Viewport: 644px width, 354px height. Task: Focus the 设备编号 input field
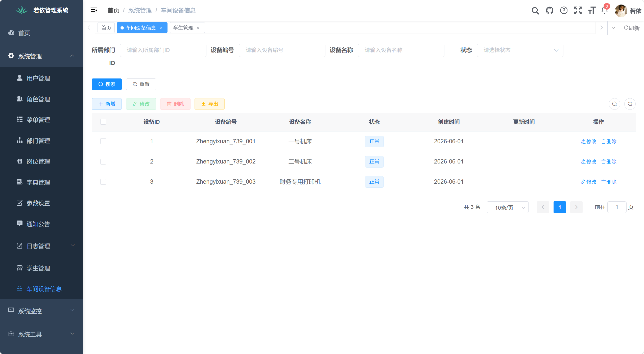tap(282, 50)
